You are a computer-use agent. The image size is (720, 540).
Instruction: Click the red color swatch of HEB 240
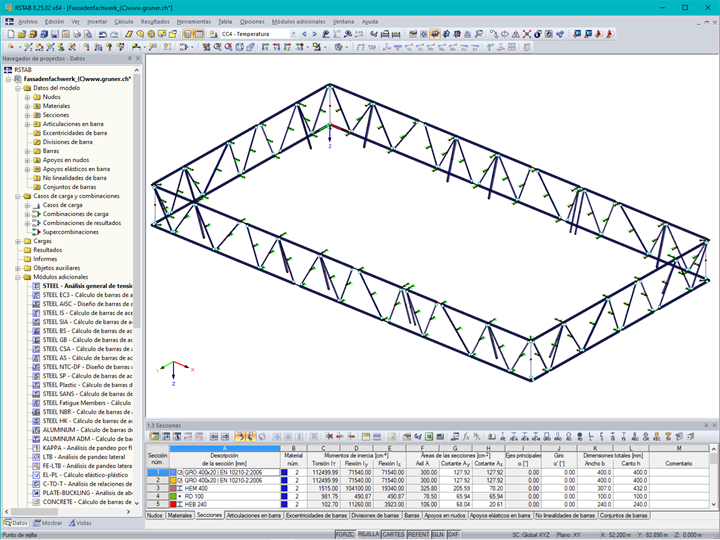tap(173, 505)
